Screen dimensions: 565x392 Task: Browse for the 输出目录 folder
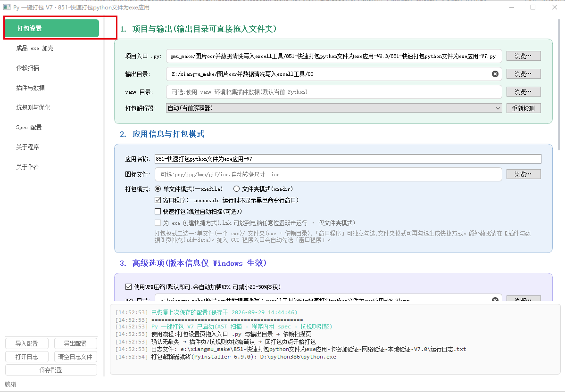[523, 74]
